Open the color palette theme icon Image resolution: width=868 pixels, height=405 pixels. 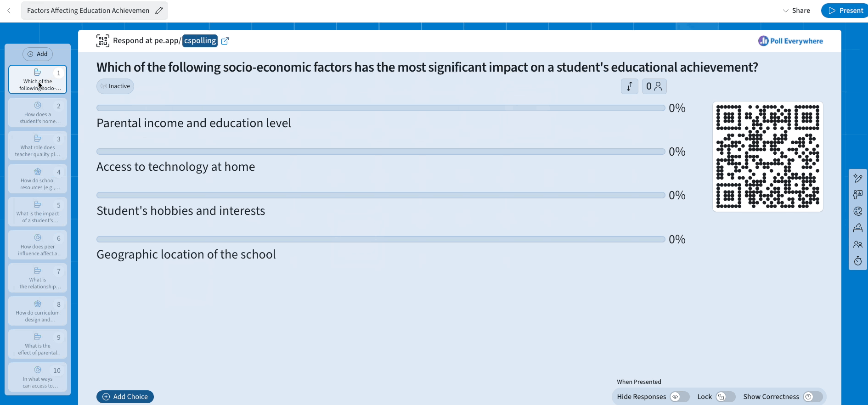pyautogui.click(x=857, y=211)
